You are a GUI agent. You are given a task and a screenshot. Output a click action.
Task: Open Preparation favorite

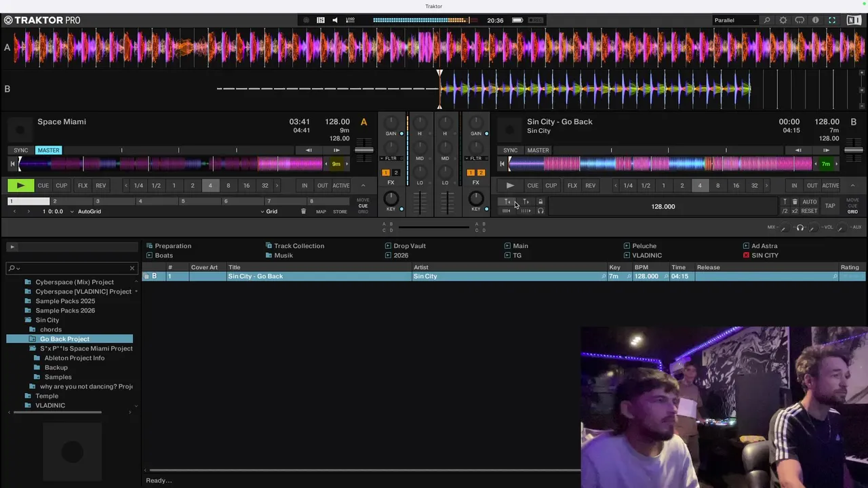pyautogui.click(x=169, y=246)
